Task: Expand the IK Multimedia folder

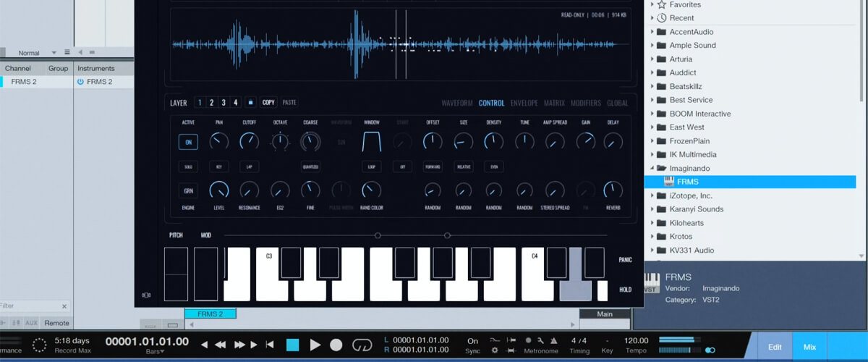Action: (x=652, y=154)
